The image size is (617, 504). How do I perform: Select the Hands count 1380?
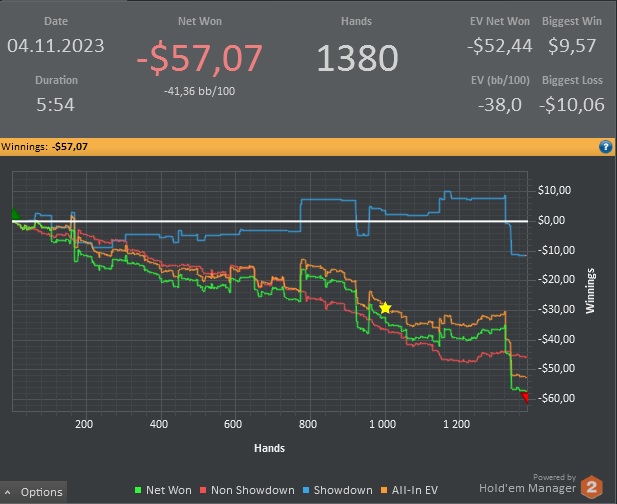click(357, 58)
